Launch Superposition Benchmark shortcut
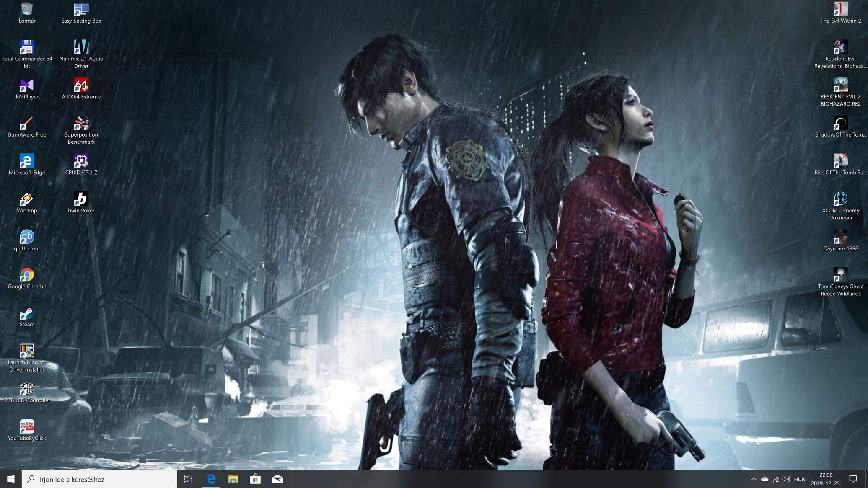Screen dimensions: 868x488 [81, 130]
